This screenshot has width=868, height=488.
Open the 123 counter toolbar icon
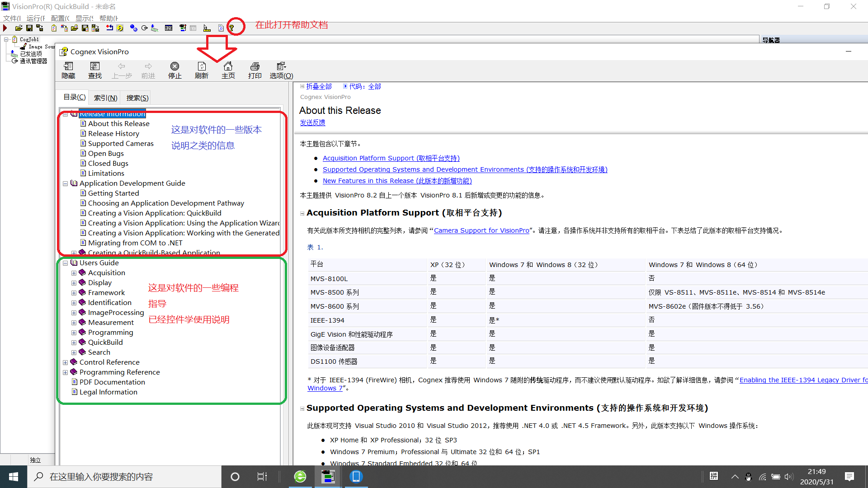[x=169, y=28]
